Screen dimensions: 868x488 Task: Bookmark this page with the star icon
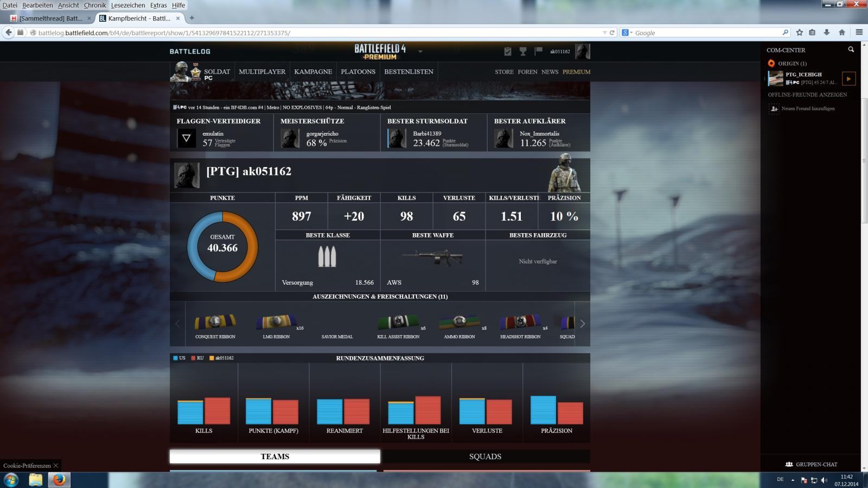tap(799, 33)
